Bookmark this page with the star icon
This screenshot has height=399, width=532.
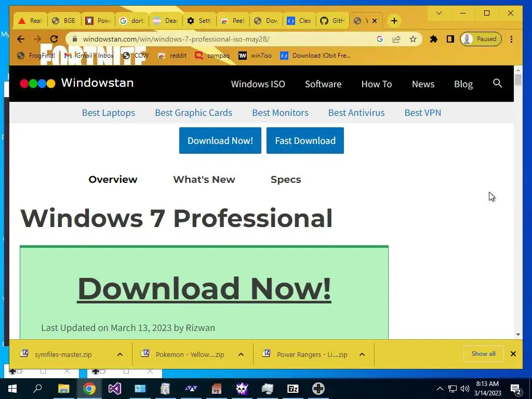pyautogui.click(x=413, y=39)
